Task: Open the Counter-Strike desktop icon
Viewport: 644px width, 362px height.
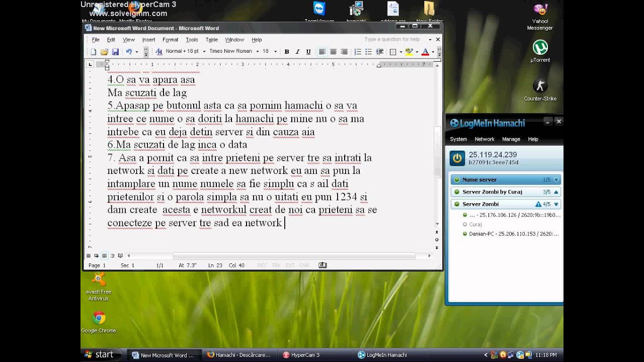Action: (540, 90)
